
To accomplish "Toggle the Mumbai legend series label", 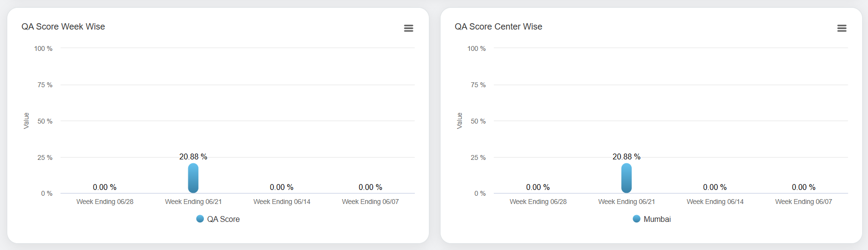I will click(x=657, y=219).
